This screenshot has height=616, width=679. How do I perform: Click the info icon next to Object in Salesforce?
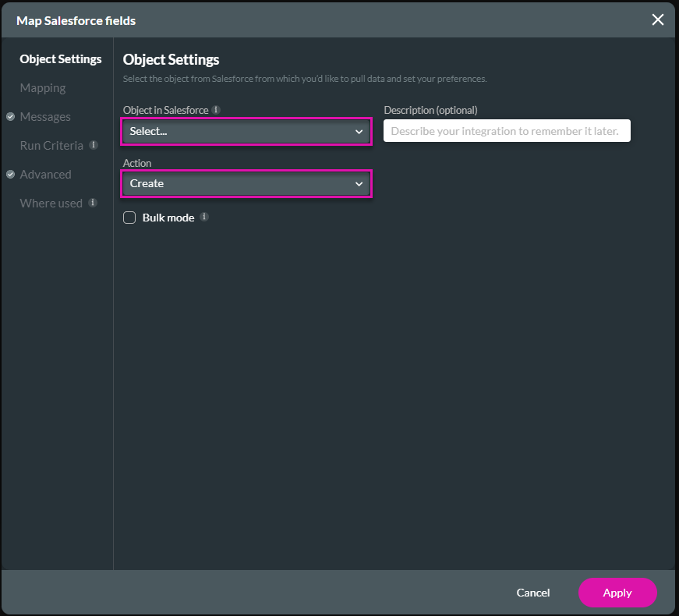(216, 110)
